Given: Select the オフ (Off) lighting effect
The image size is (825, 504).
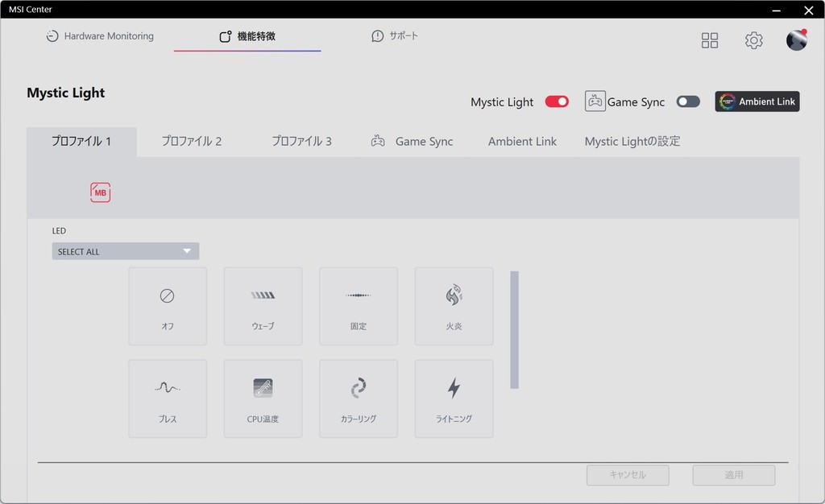Looking at the screenshot, I should click(168, 306).
